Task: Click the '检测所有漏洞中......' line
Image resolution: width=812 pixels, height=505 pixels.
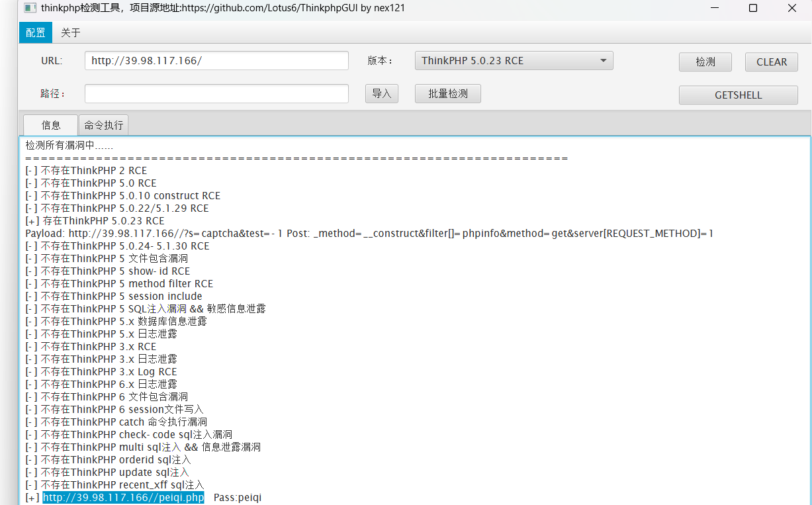Action: click(x=69, y=146)
